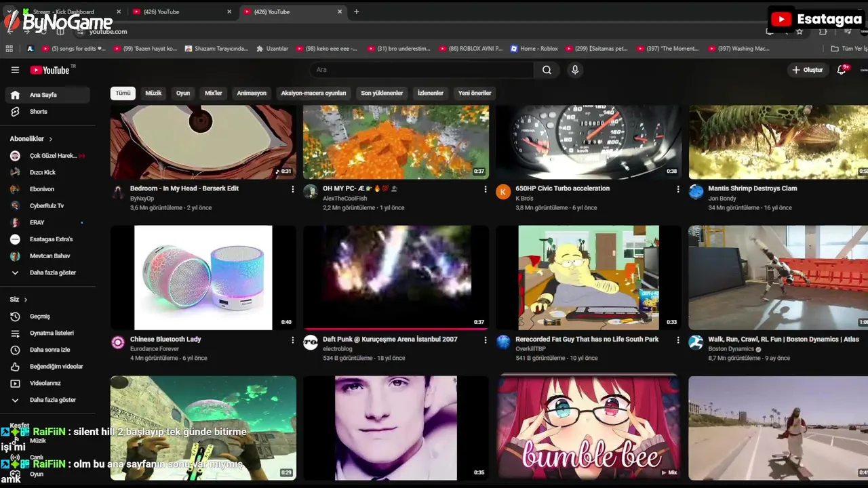868x488 pixels.
Task: Open the more menu for Rerecorded Fat Guy
Action: (677, 340)
